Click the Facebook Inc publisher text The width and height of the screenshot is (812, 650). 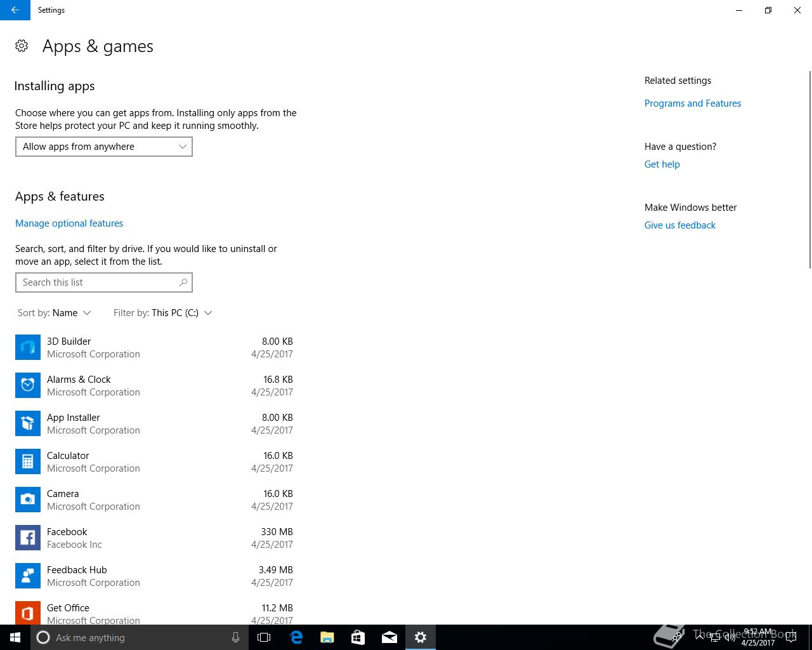tap(74, 545)
